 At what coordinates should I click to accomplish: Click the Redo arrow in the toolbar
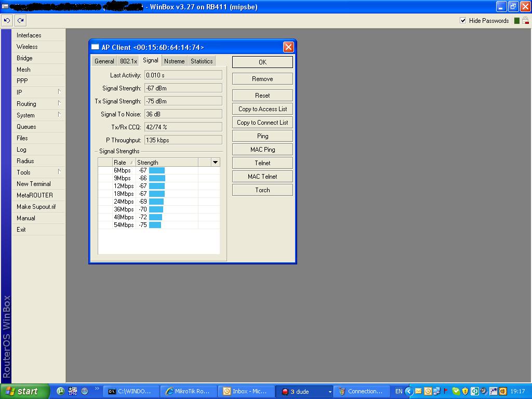pyautogui.click(x=20, y=21)
